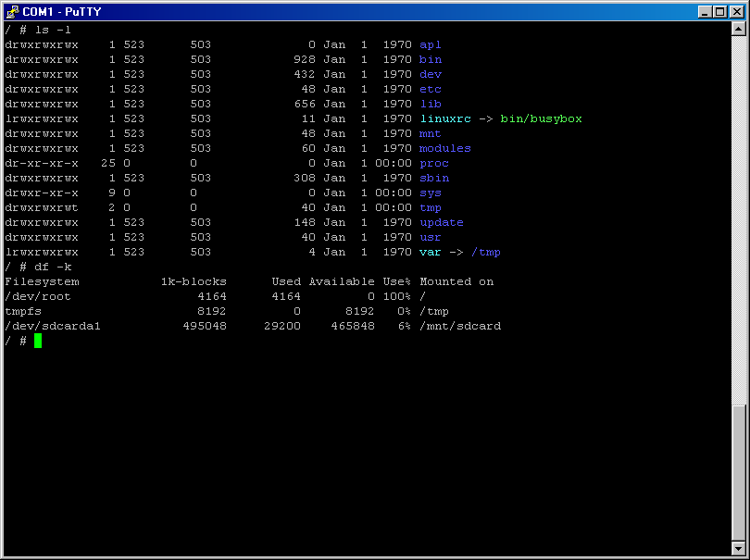
Task: Click the "COM1 - PuTTY" title text
Action: [x=62, y=11]
